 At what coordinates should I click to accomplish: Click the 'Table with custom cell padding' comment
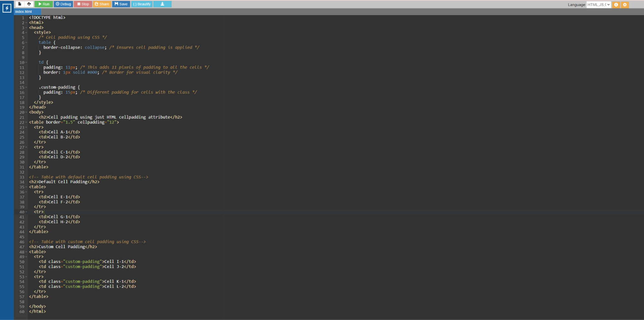pos(87,242)
